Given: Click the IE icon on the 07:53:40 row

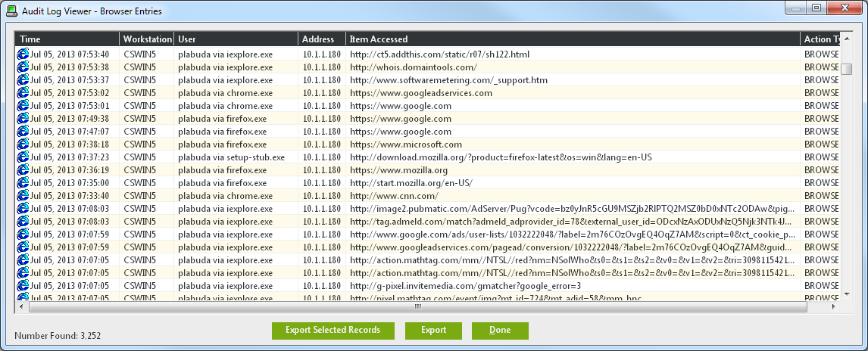Looking at the screenshot, I should 23,54.
